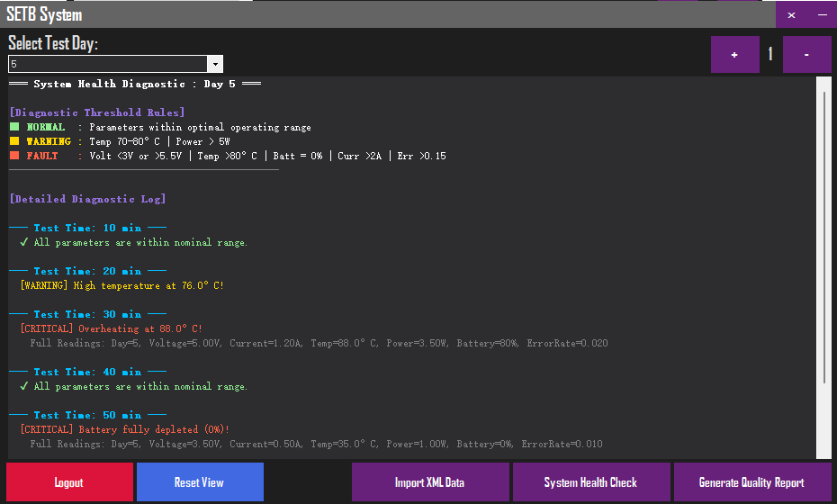Screen dimensions: 837x504
Task: Close the SETB System window
Action: click(792, 15)
